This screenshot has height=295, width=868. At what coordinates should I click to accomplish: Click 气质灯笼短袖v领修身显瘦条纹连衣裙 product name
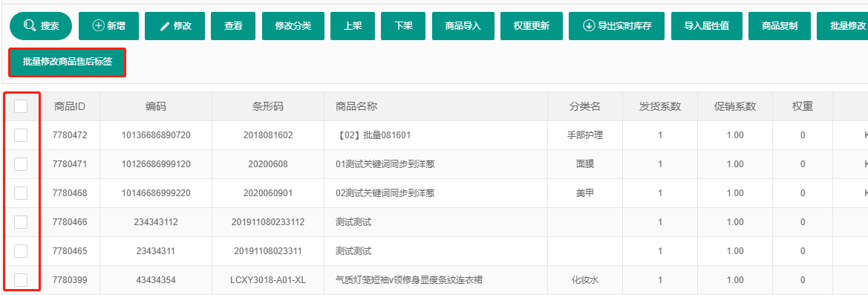[409, 280]
